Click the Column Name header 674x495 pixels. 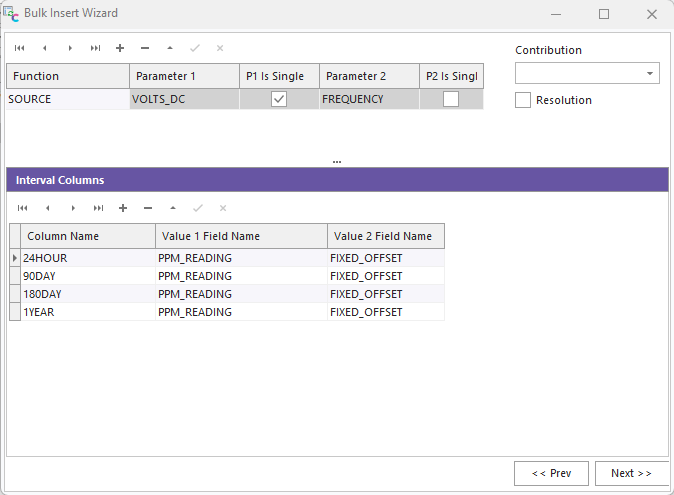tap(88, 236)
